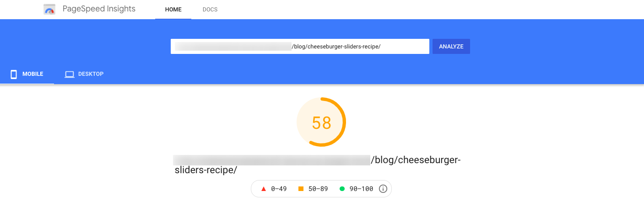Click the red triangle legend icon

[x=263, y=189]
